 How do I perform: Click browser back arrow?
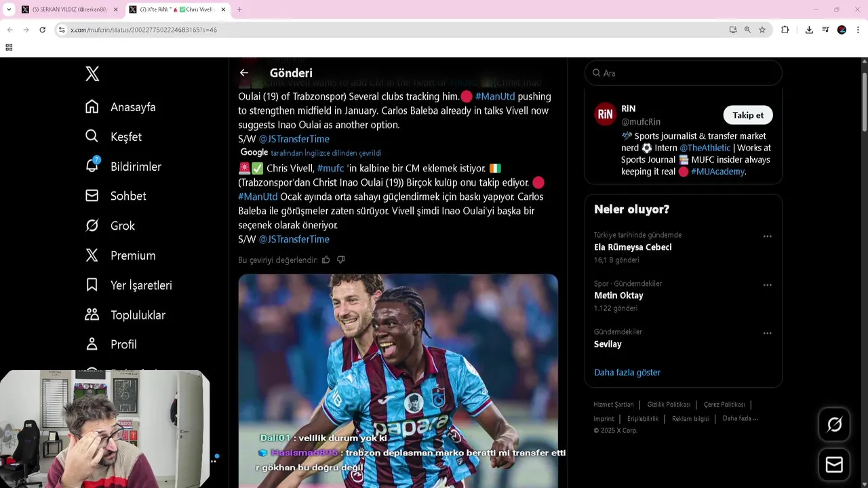pyautogui.click(x=9, y=30)
